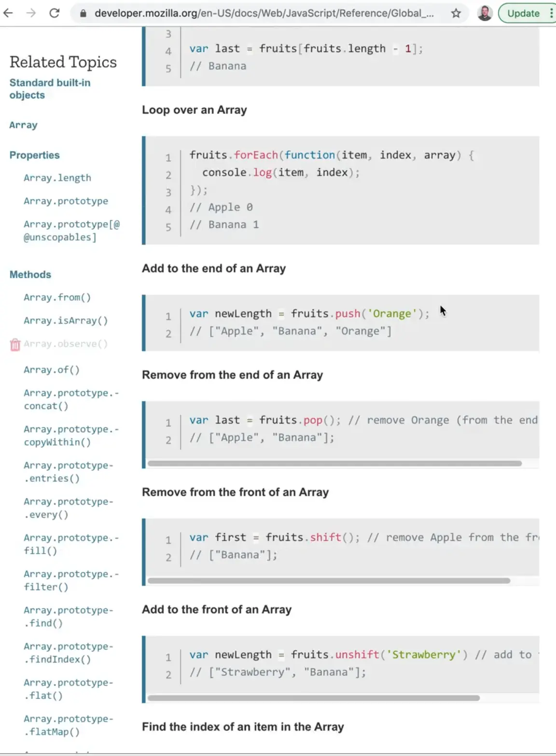Click the Update button in the toolbar

[x=523, y=13]
